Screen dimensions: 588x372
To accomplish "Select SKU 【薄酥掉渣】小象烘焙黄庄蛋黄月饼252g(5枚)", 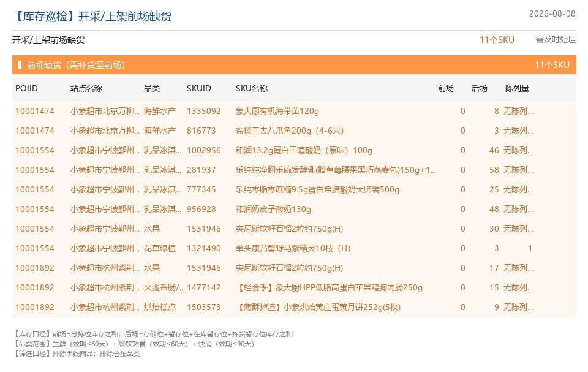I will [318, 307].
